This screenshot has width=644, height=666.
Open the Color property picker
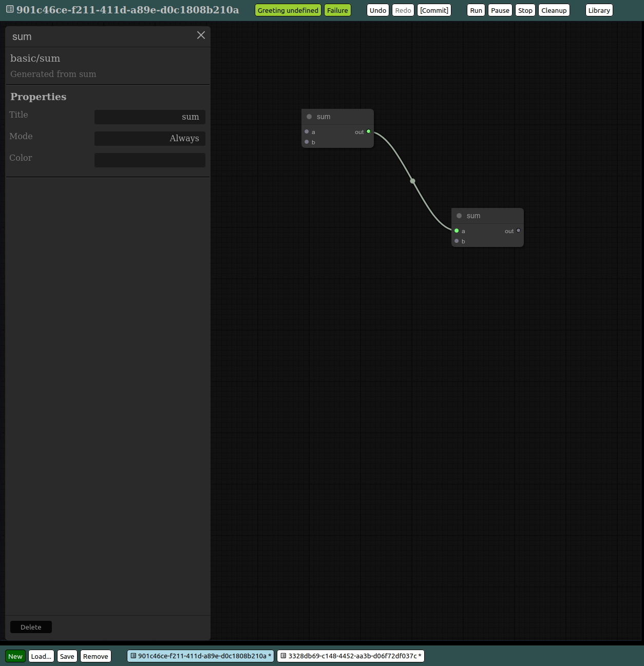pyautogui.click(x=150, y=160)
